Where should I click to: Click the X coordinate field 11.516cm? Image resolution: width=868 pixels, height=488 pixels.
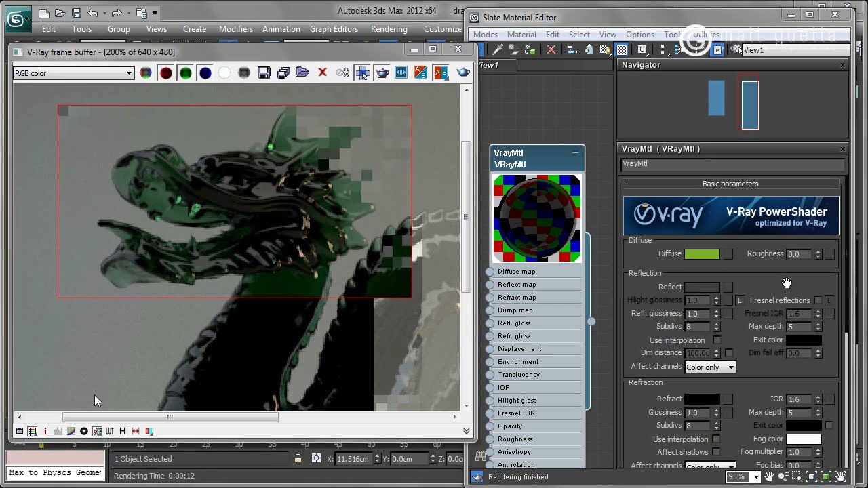[354, 459]
